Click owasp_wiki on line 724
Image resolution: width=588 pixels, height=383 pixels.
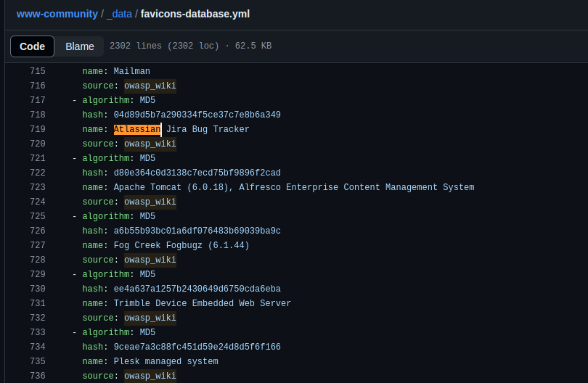[150, 202]
